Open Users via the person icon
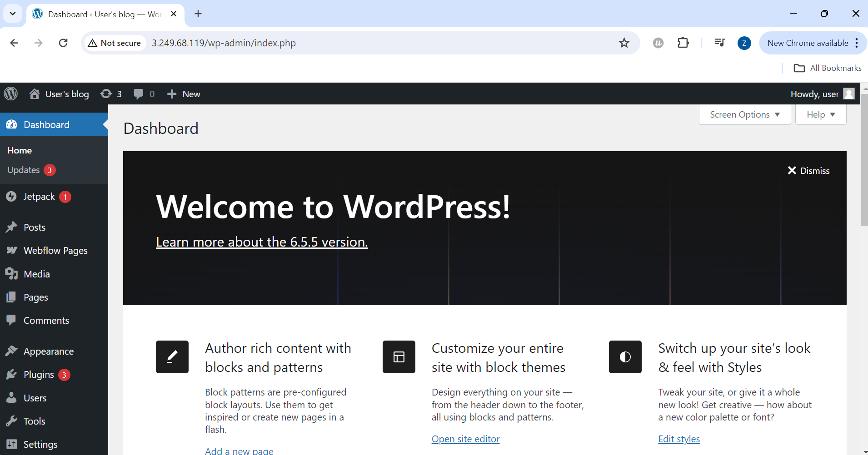This screenshot has height=455, width=868. (11, 398)
